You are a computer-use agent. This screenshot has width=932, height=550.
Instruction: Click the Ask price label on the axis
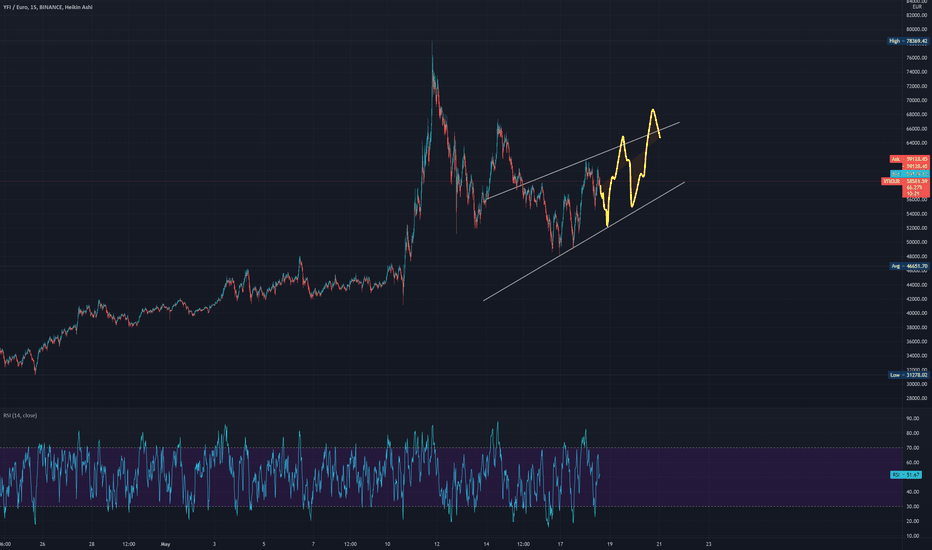pyautogui.click(x=909, y=159)
